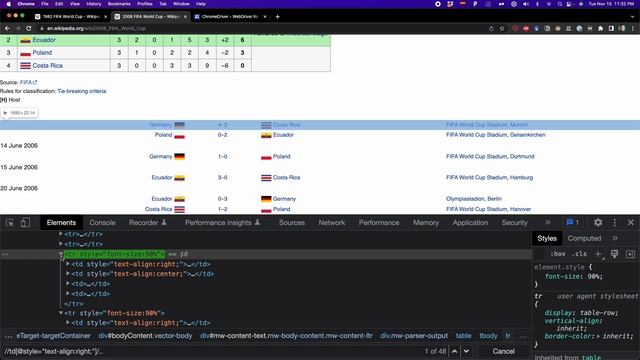Image resolution: width=640 pixels, height=360 pixels.
Task: Bookmark this page star icon
Action: 502,28
